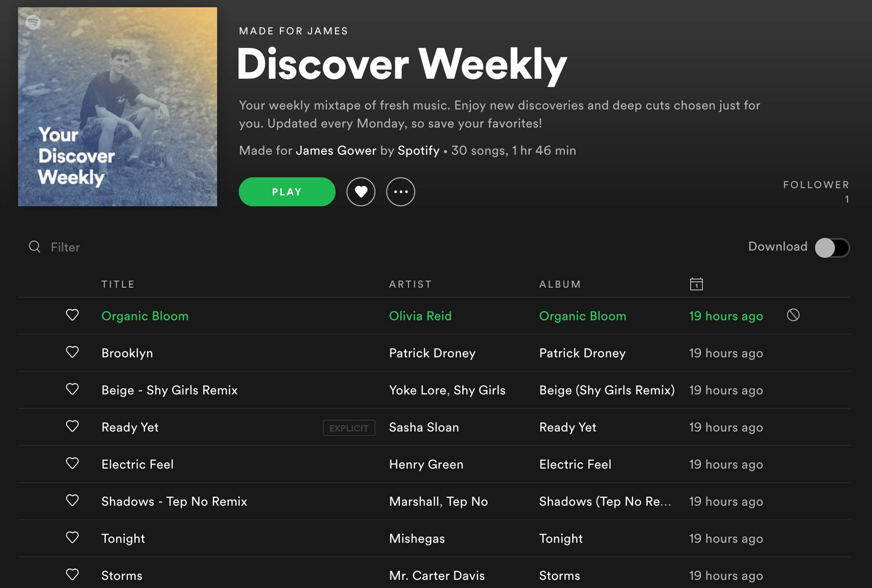Sort tracks by the ARTIST column header
Screen dimensions: 872x588
pyautogui.click(x=410, y=284)
